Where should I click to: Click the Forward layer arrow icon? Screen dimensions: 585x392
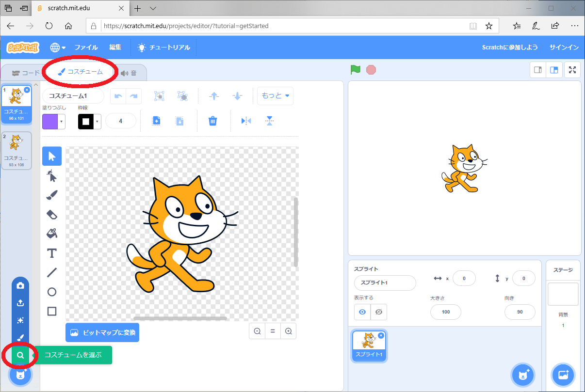(x=214, y=96)
